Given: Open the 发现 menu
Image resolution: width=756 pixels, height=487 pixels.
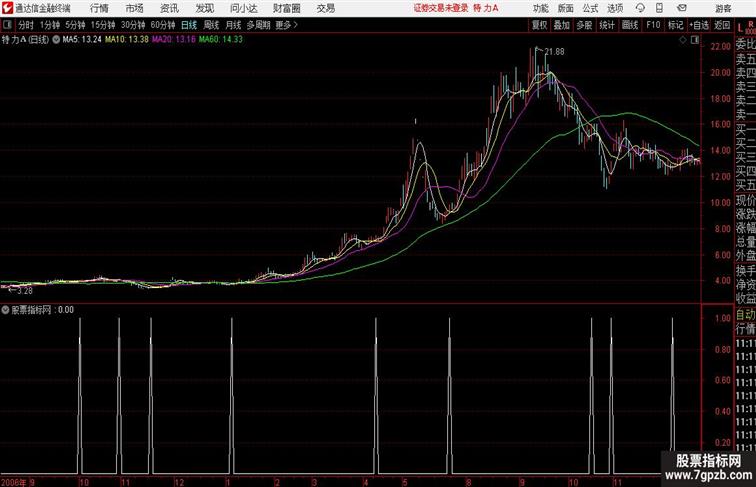Looking at the screenshot, I should point(204,8).
